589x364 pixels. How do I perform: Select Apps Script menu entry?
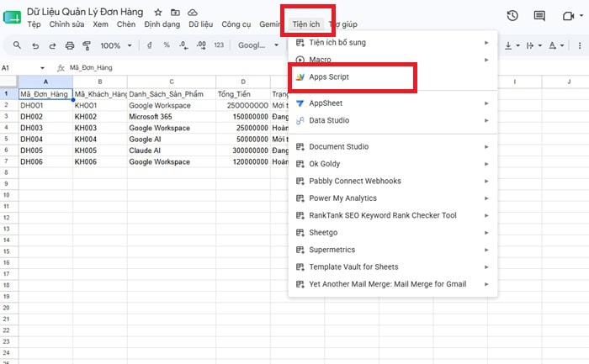coord(393,77)
